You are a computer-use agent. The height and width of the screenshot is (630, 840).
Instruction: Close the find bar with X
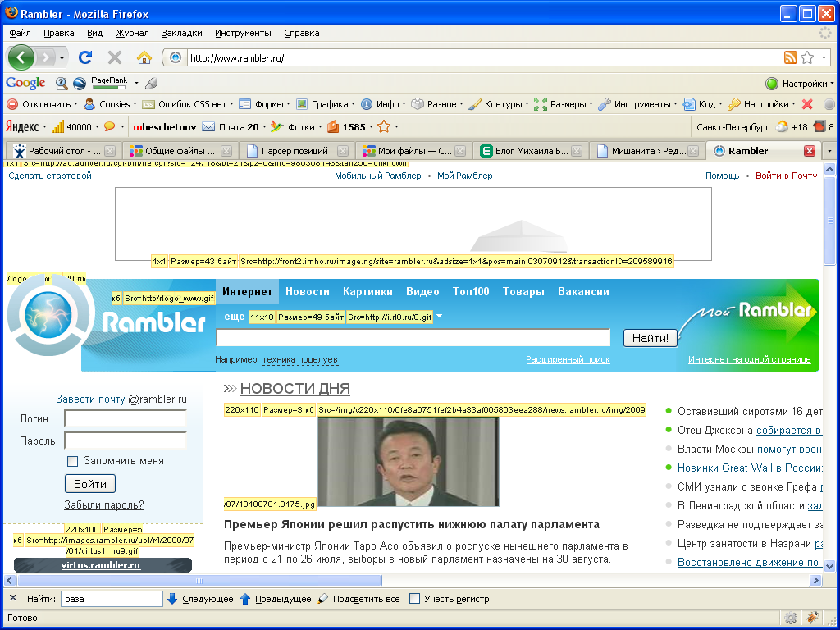[13, 598]
